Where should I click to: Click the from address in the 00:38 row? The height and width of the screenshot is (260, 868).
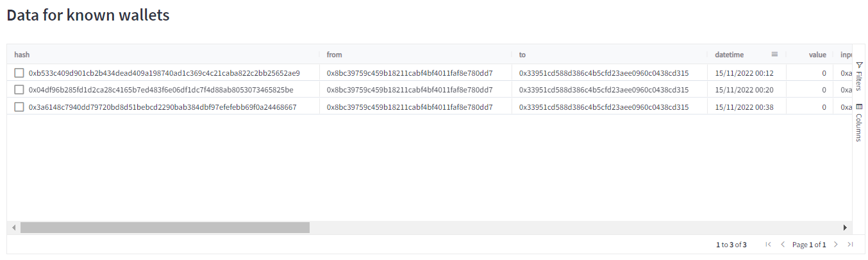click(410, 107)
